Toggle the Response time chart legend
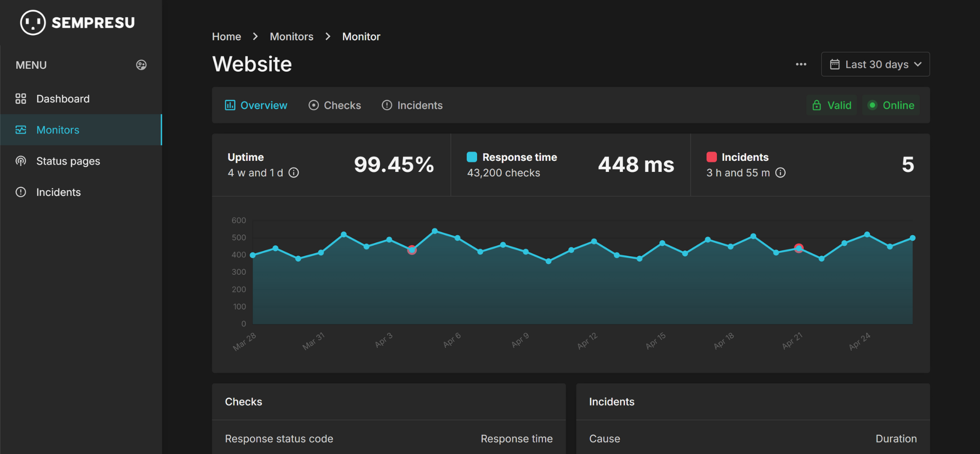The image size is (980, 454). click(x=472, y=157)
